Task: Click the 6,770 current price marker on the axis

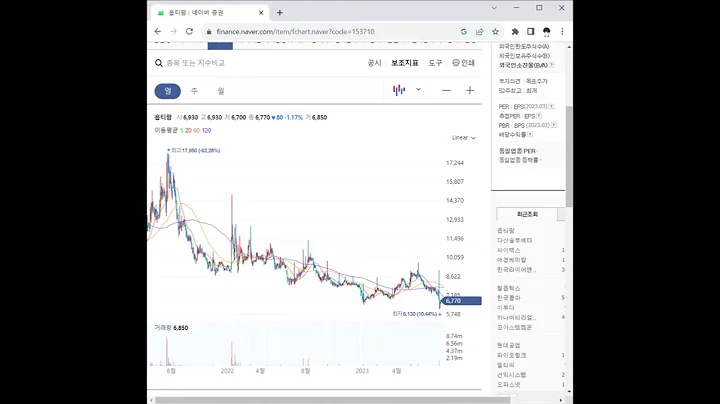Action: point(461,301)
